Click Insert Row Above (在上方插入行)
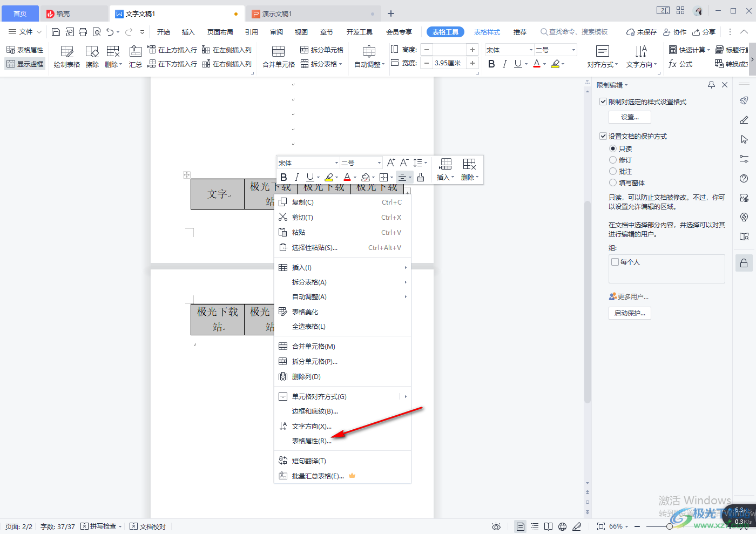 coord(172,50)
